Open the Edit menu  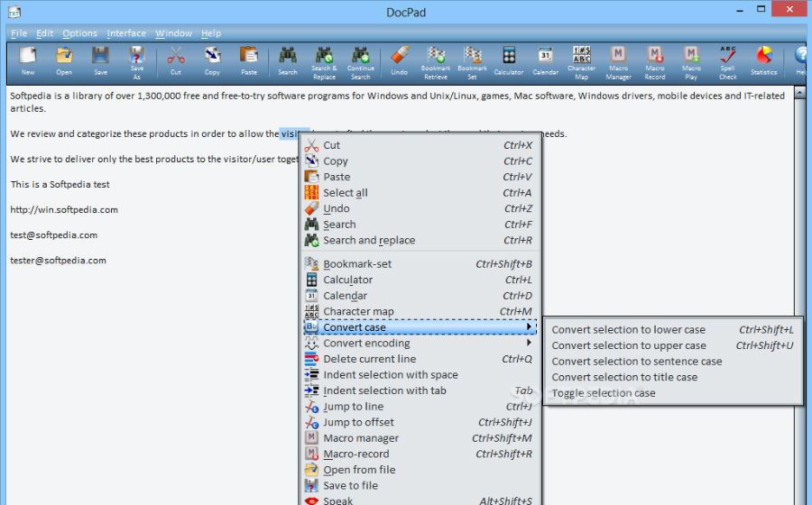pos(44,33)
